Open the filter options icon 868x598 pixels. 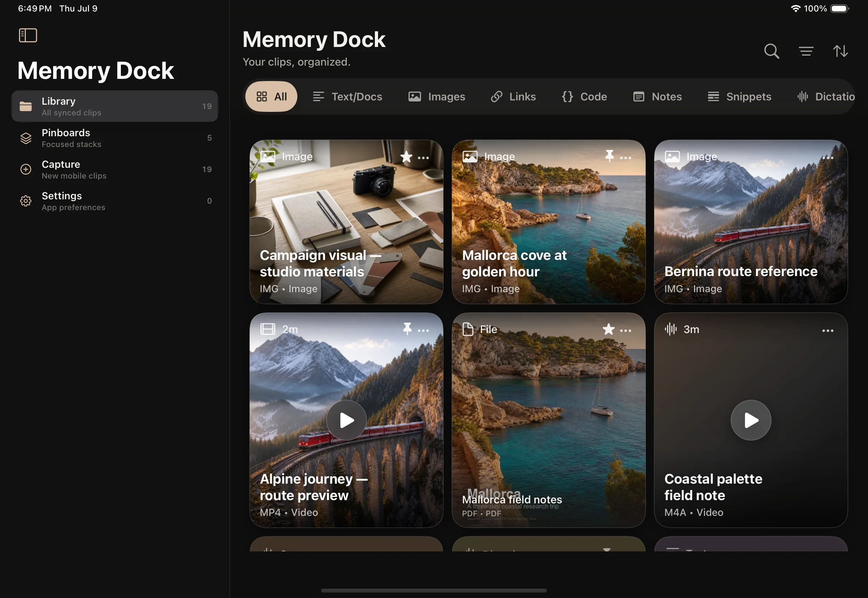(x=806, y=51)
